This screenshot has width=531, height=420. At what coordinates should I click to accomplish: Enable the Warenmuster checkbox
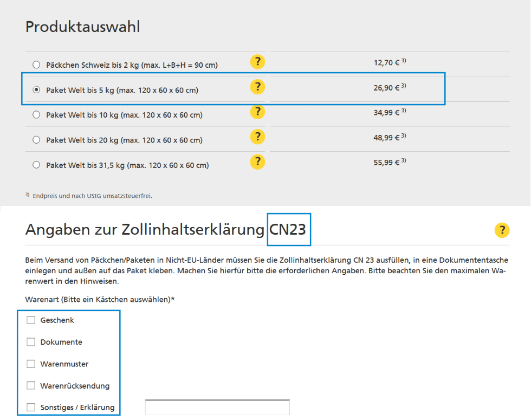[x=31, y=364]
